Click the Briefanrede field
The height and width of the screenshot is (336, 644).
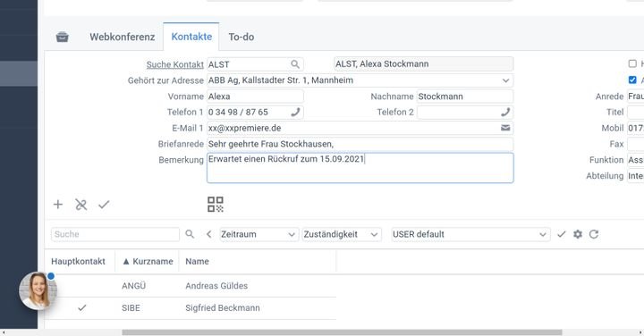click(x=360, y=144)
